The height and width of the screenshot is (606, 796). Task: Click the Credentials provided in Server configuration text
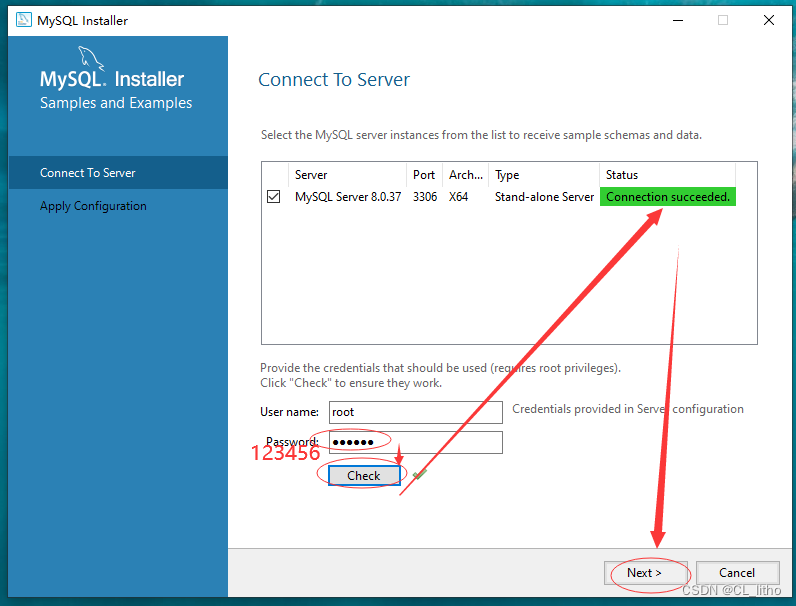tap(628, 409)
